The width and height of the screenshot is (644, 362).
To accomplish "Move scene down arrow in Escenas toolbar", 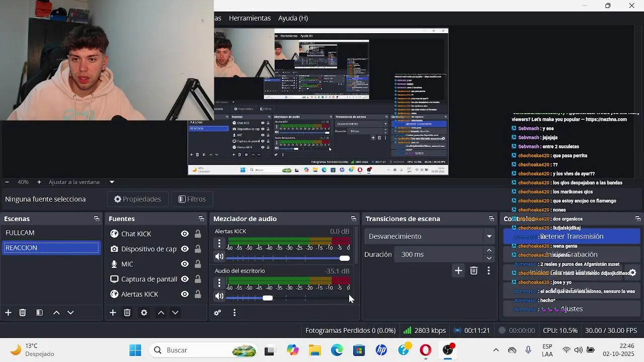I will pyautogui.click(x=70, y=313).
